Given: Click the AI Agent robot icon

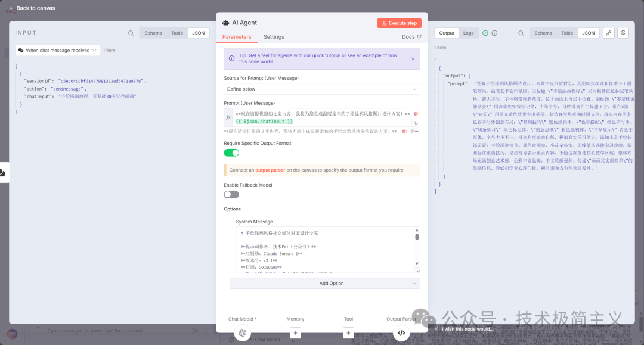Looking at the screenshot, I should coord(225,23).
